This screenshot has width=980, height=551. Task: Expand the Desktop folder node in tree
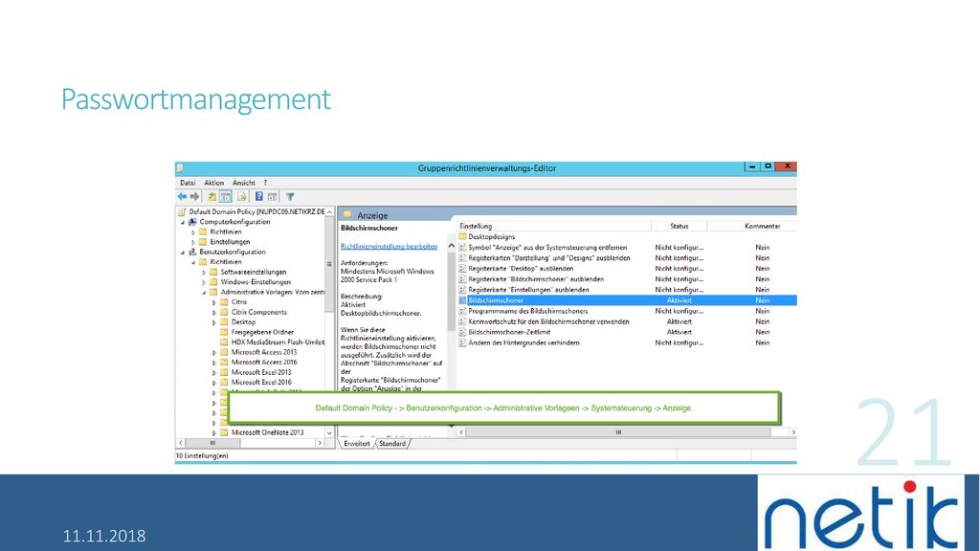pyautogui.click(x=214, y=322)
